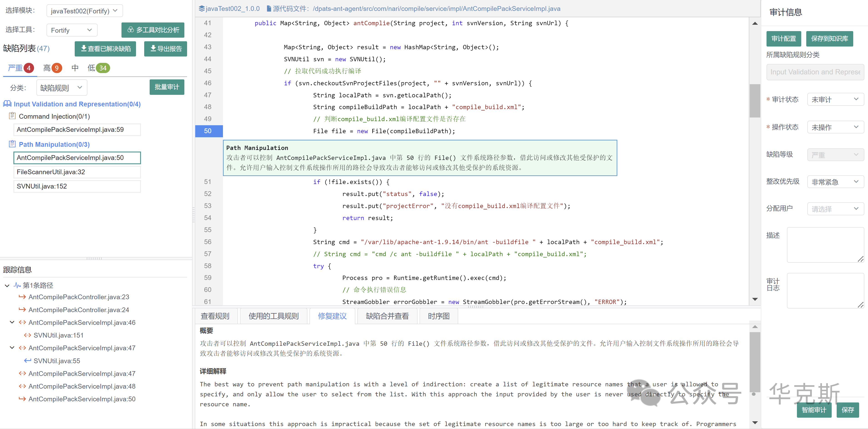868x429 pixels.
Task: Click the pulse icon beside 第1条路径
Action: pyautogui.click(x=17, y=285)
